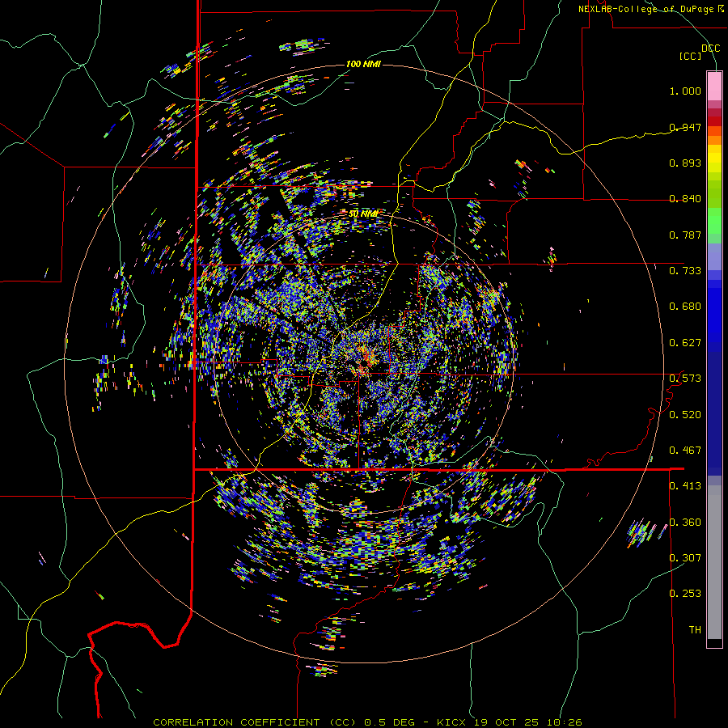Pick the bright green color bar segment
728x728 pixels.
point(714,221)
